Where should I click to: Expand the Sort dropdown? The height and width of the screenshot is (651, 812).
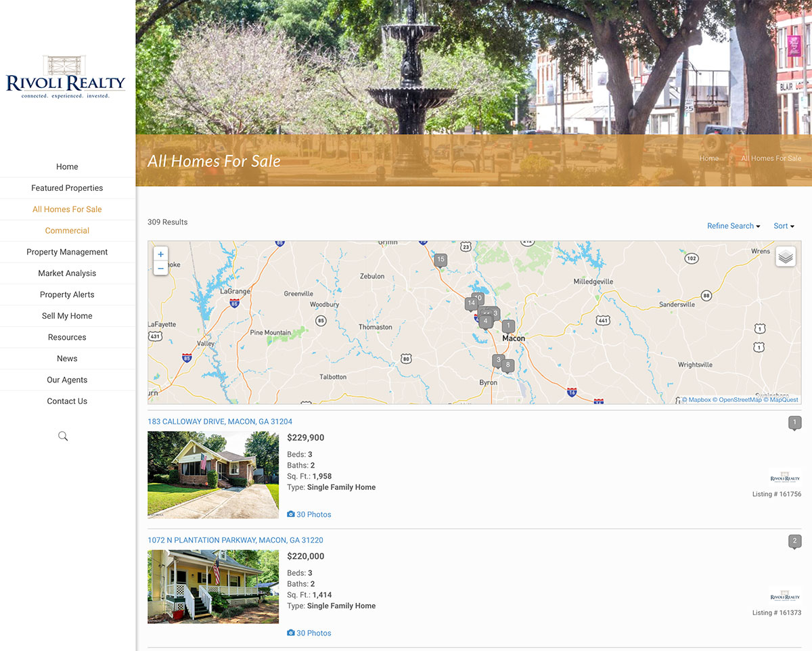(783, 226)
